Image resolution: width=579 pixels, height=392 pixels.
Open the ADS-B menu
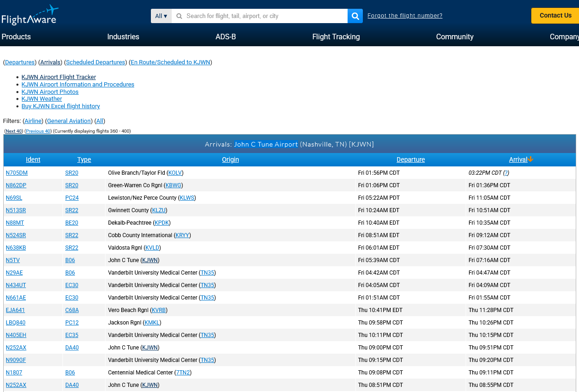[x=225, y=37]
